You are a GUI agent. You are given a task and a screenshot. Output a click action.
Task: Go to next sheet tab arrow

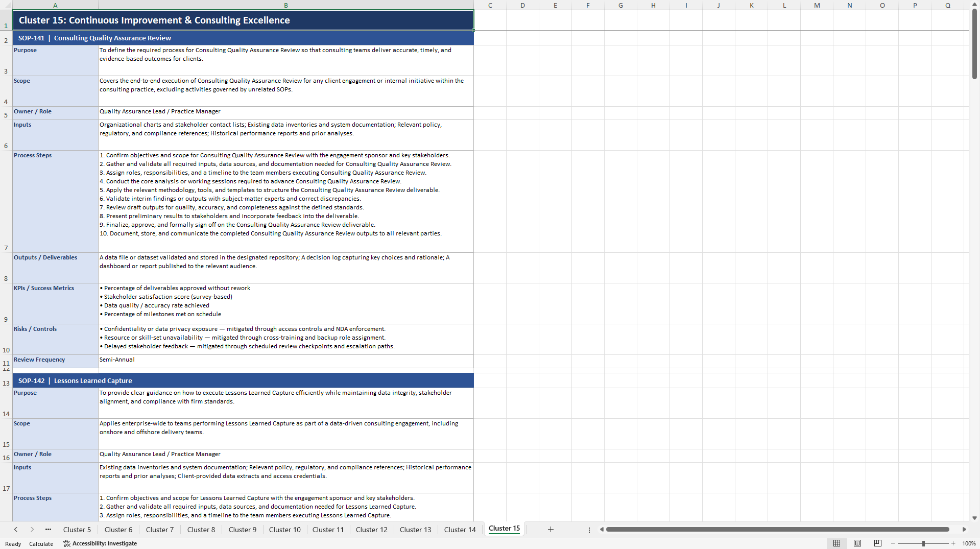tap(32, 530)
